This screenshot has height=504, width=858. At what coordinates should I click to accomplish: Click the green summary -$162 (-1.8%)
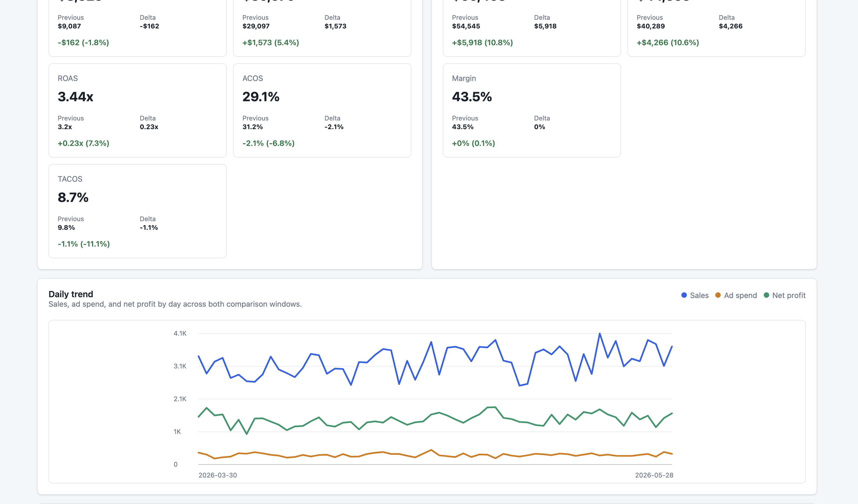83,42
